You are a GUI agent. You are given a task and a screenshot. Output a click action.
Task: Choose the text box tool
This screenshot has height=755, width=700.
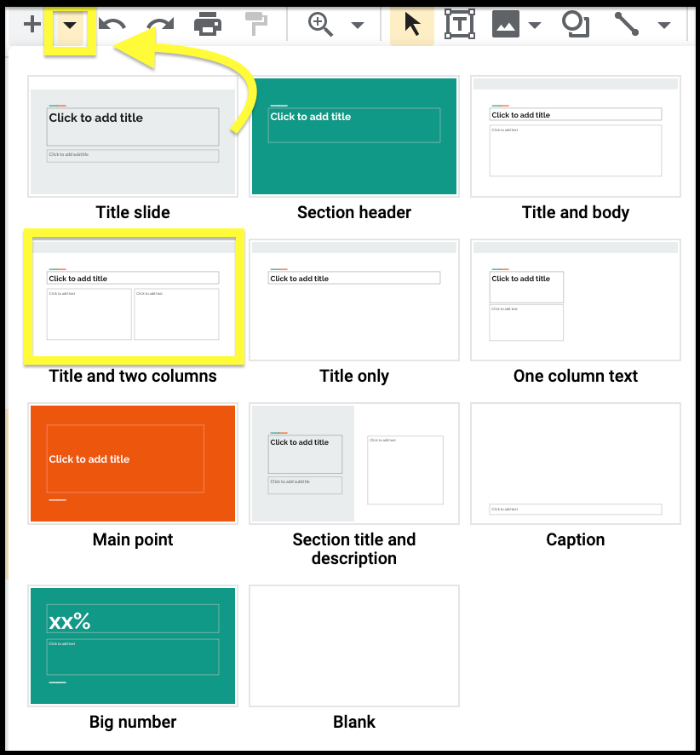coord(460,24)
